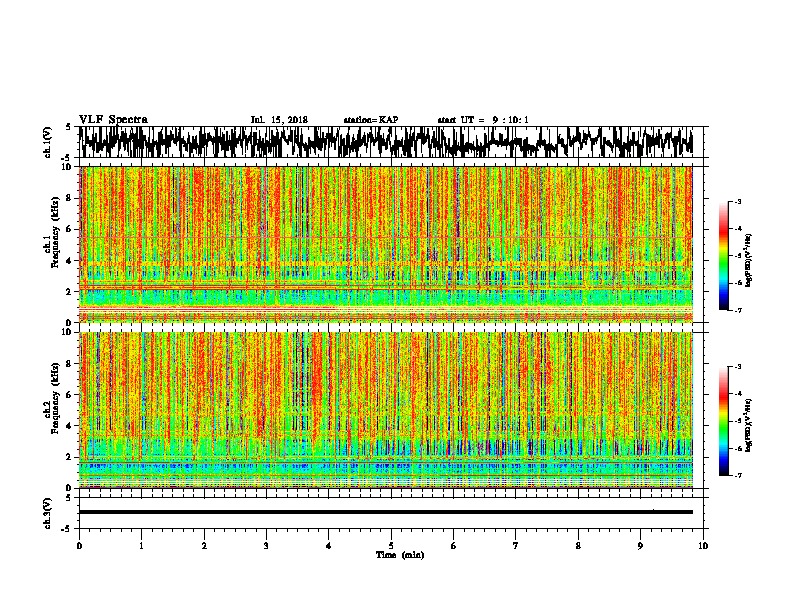The width and height of the screenshot is (792, 612).
Task: Click the time axis tick label "4"
Action: point(329,546)
